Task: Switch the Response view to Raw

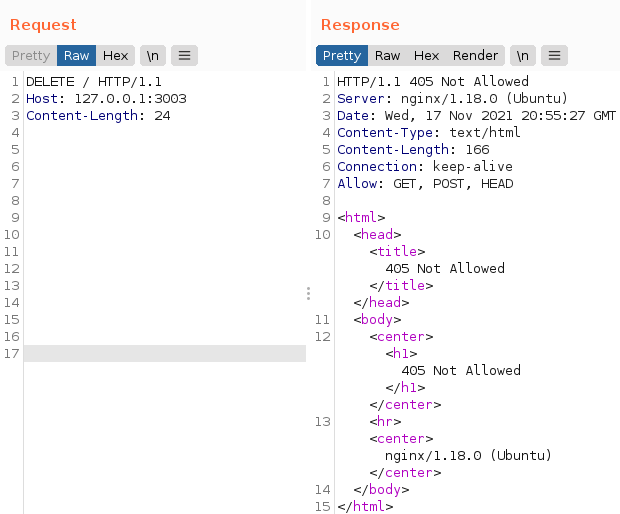Action: click(x=387, y=56)
